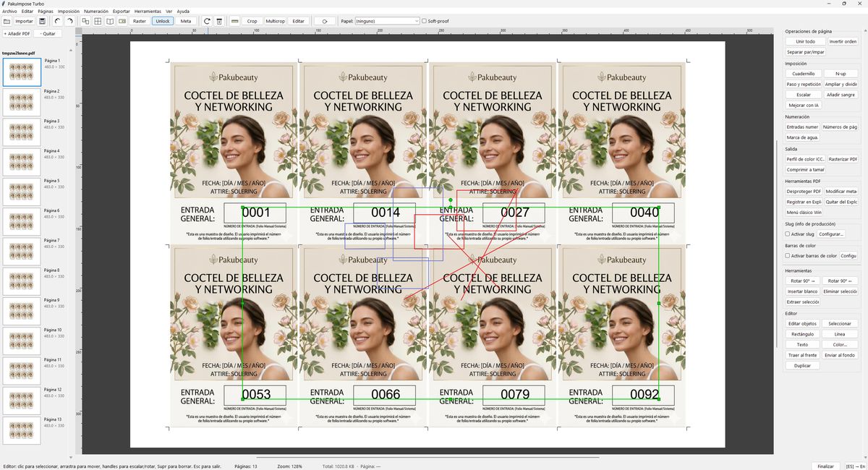The height and width of the screenshot is (470, 868).
Task: Enable the Soft-proof checkbox
Action: [424, 21]
